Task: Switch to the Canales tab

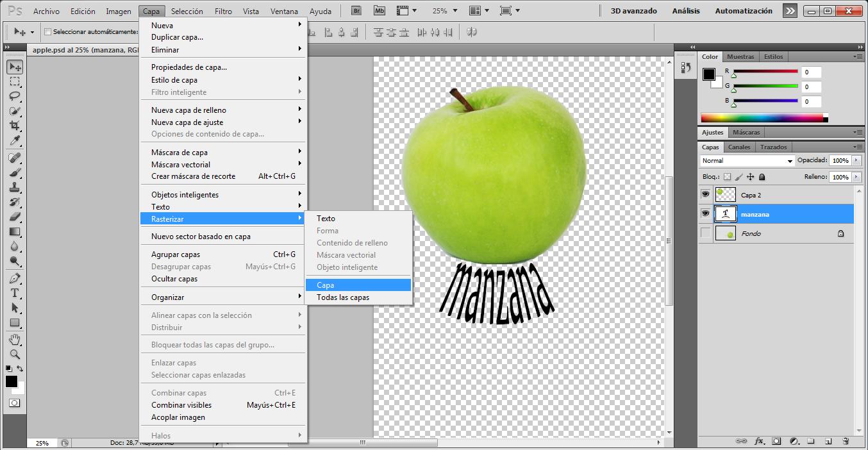Action: 739,147
